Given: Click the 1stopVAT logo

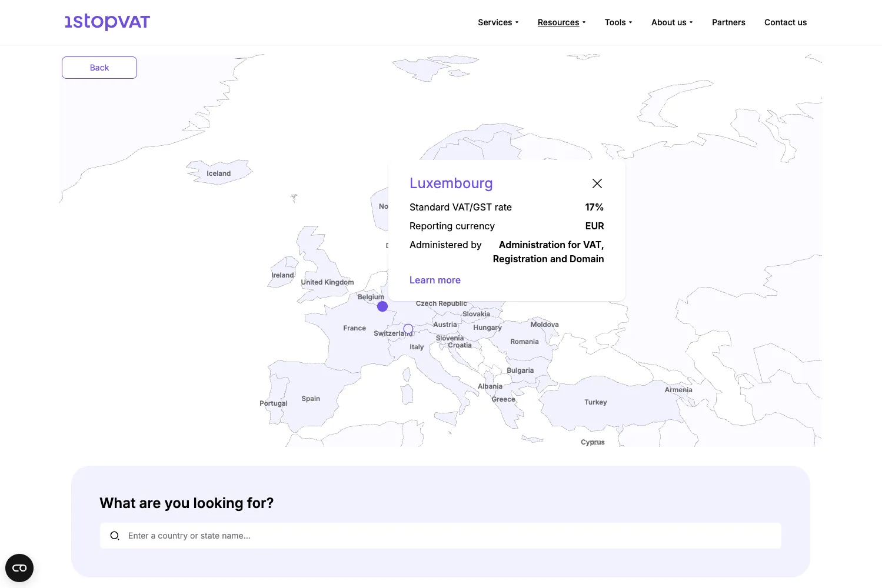Looking at the screenshot, I should coord(107,22).
